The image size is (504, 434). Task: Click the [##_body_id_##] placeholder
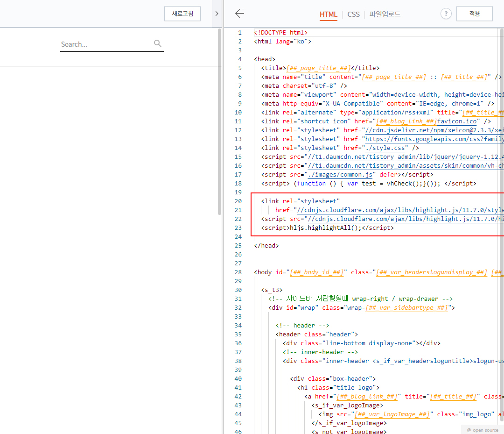(316, 272)
